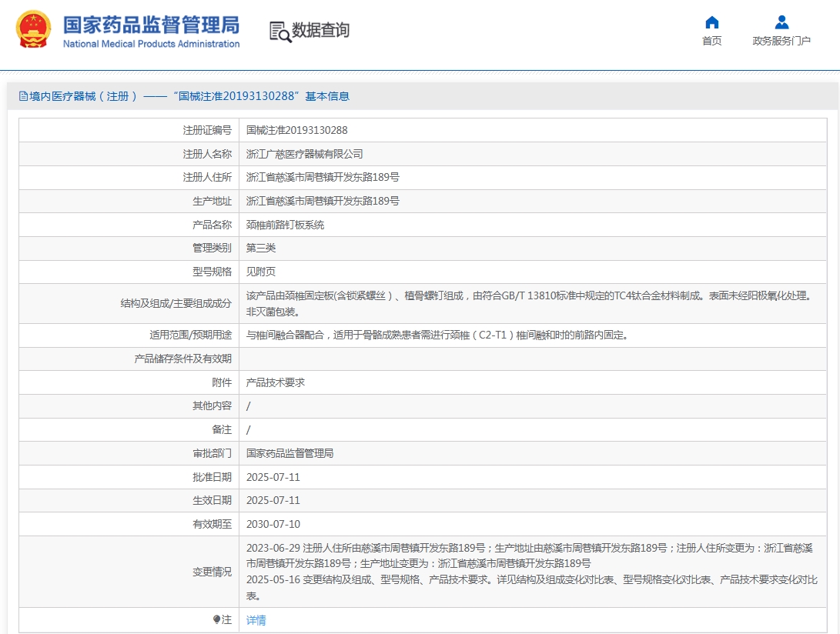840x634 pixels.
Task: Open the 政务服务门户 link
Action: [781, 41]
